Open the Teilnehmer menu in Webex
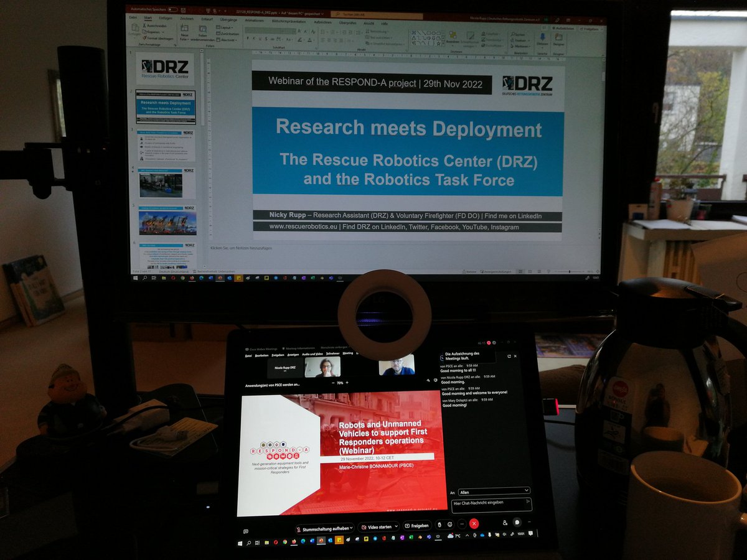Screen dimensions: 747x560 [332, 354]
